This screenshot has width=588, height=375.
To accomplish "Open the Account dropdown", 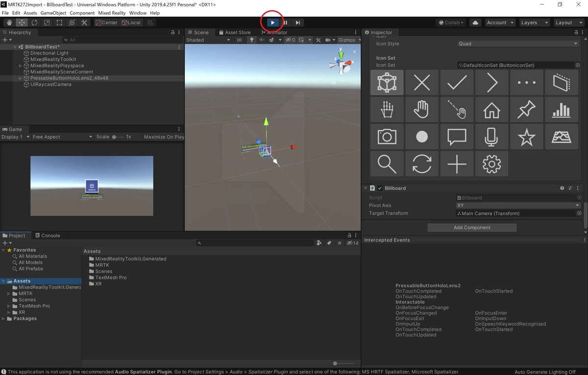I will coord(500,23).
